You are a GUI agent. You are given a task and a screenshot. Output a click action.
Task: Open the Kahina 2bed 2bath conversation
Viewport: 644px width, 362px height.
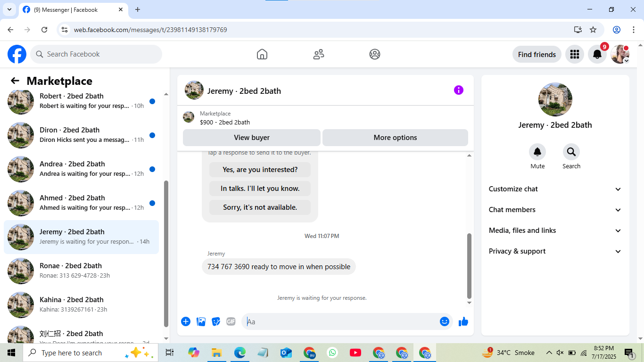pos(81,304)
